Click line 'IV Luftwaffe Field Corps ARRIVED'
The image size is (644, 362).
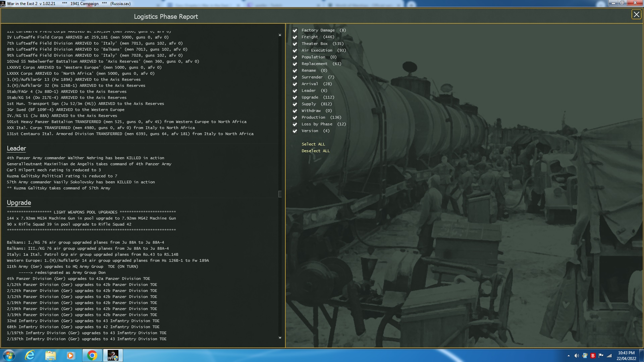[x=88, y=37]
